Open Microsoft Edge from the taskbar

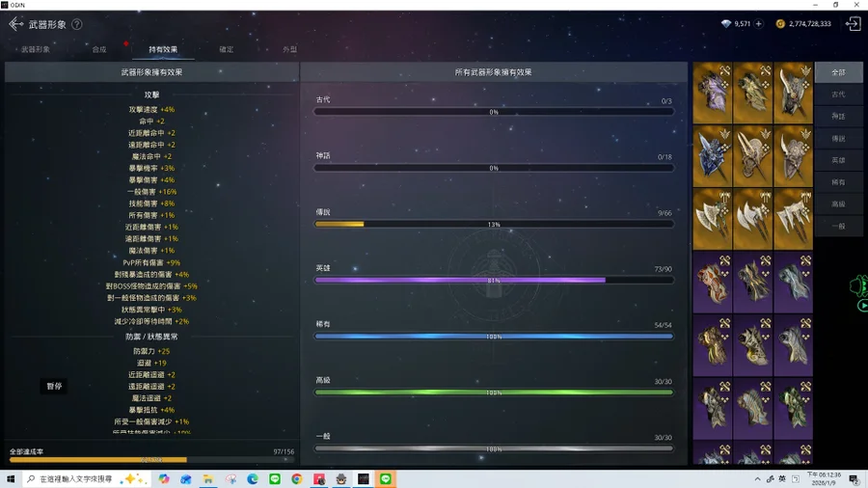tap(253, 479)
